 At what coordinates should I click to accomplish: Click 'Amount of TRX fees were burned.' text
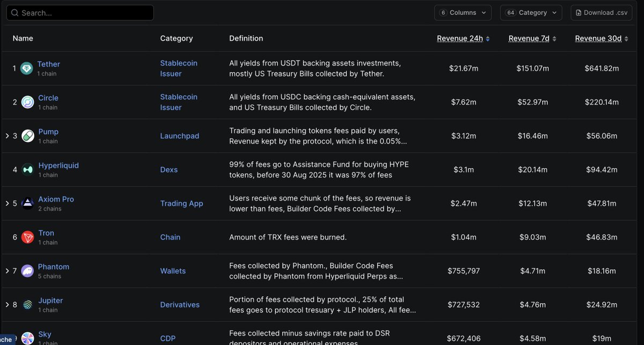pos(288,237)
